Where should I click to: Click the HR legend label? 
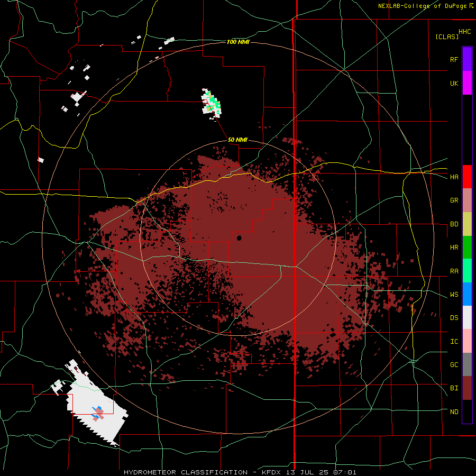pos(454,248)
